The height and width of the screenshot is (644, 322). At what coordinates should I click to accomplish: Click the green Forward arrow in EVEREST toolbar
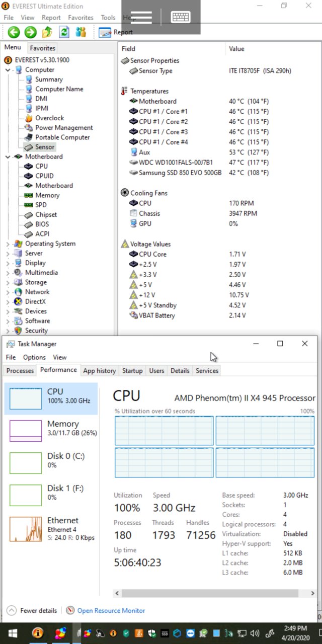31,32
